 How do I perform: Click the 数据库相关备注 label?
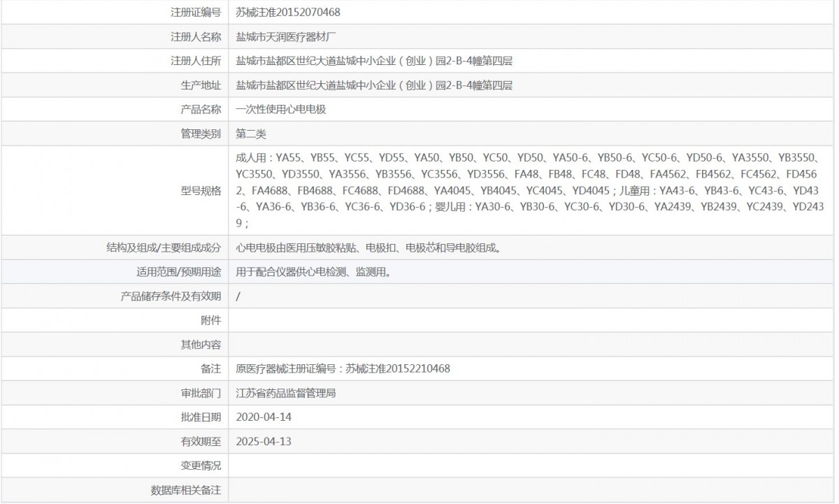tap(186, 491)
